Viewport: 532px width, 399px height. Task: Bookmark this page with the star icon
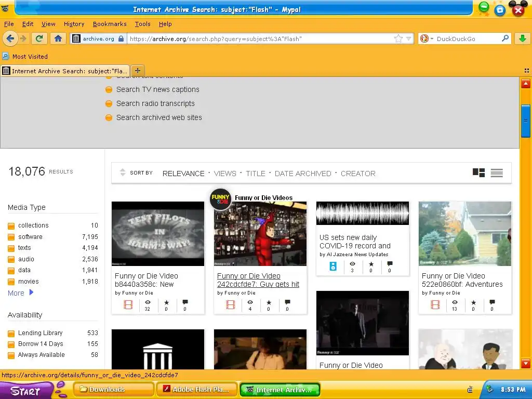[x=398, y=38]
